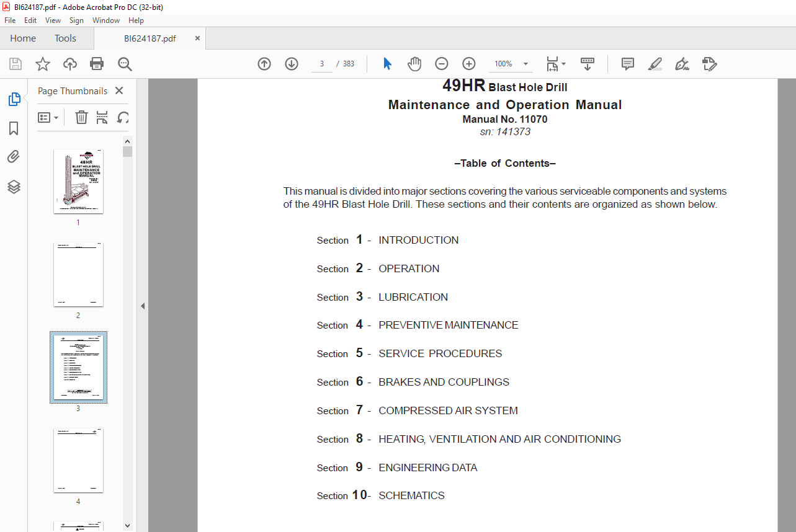Open the Help menu

pos(136,20)
